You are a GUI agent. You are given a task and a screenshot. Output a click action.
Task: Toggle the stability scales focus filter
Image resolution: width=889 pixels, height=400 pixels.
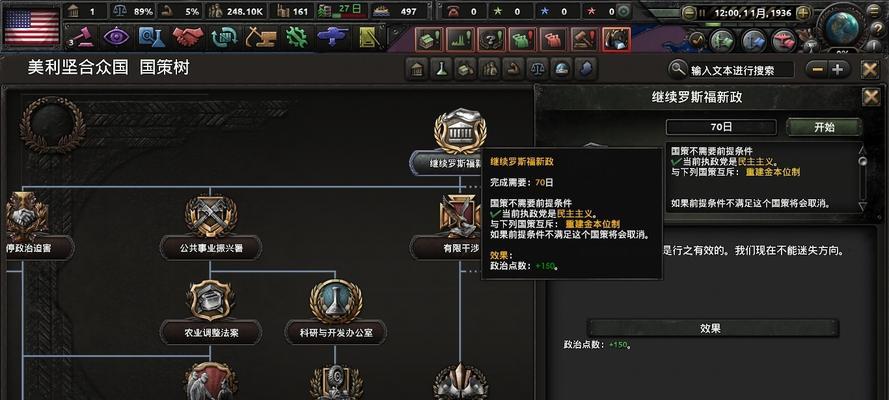click(535, 70)
